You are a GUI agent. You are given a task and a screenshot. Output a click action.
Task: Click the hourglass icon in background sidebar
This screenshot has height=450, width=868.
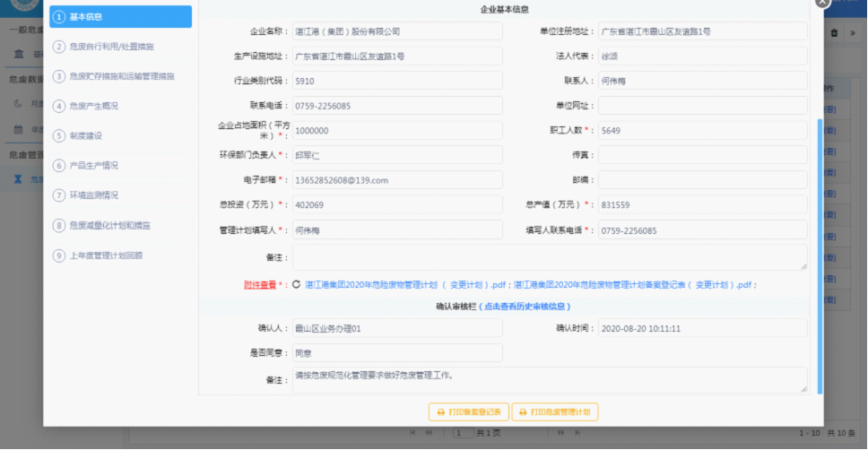coord(18,178)
